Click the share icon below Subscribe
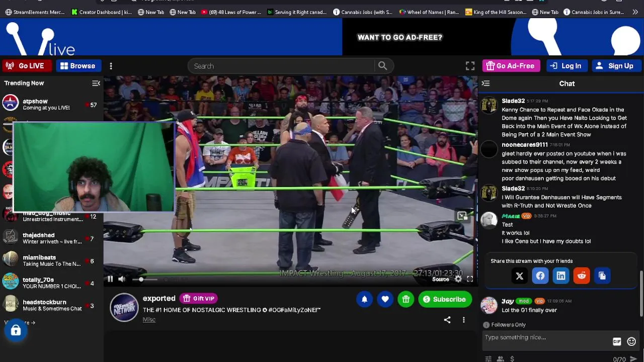The height and width of the screenshot is (362, 644). point(447,320)
